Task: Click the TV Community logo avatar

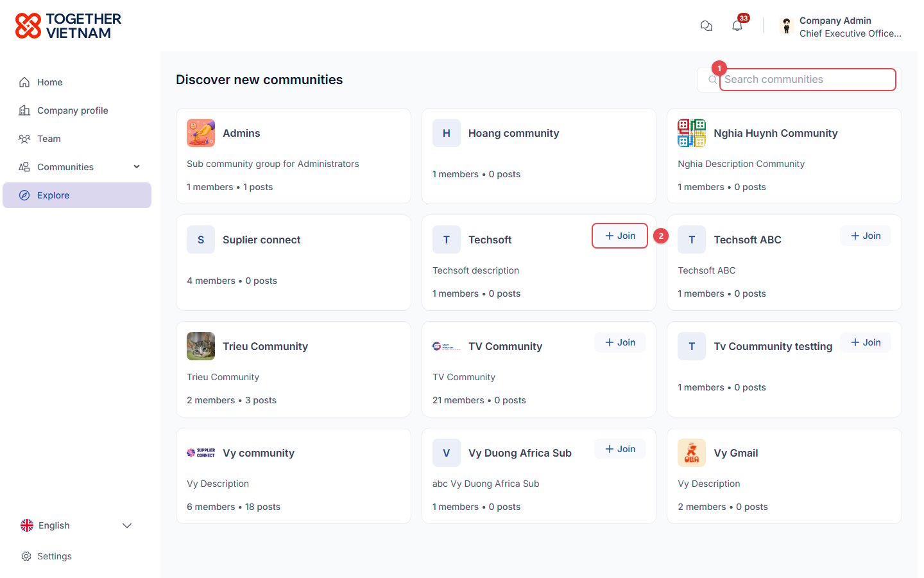Action: pos(447,346)
